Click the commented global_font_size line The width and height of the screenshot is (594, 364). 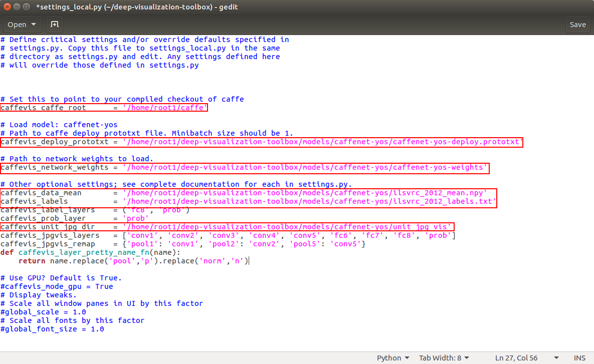[x=50, y=329]
